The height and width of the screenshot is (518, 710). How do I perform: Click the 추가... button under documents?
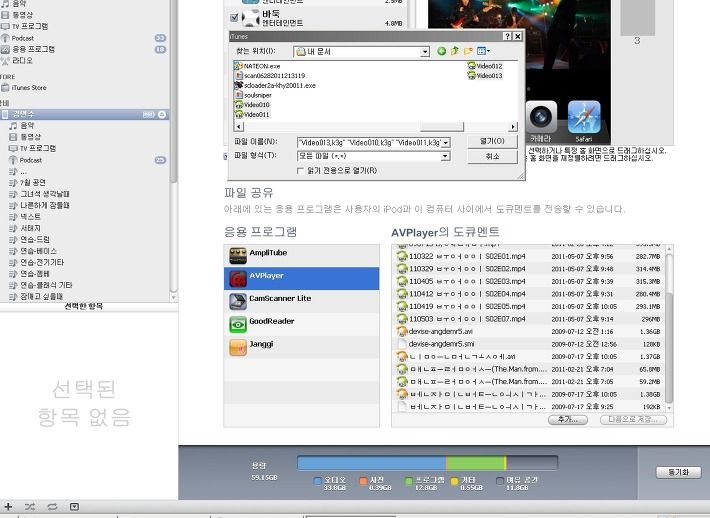click(x=568, y=420)
